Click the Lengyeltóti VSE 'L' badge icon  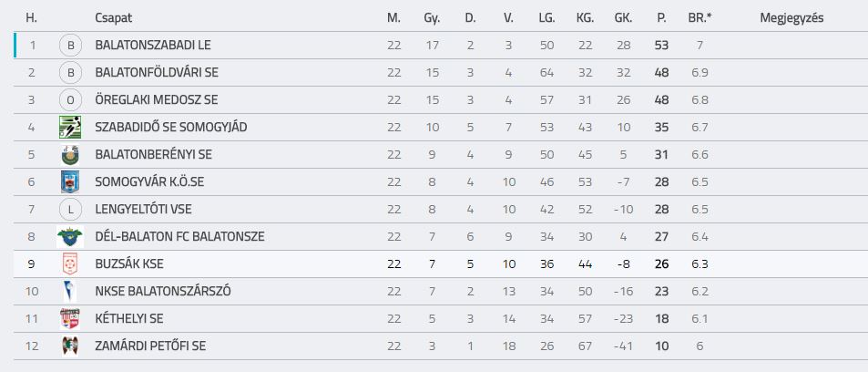pos(70,210)
